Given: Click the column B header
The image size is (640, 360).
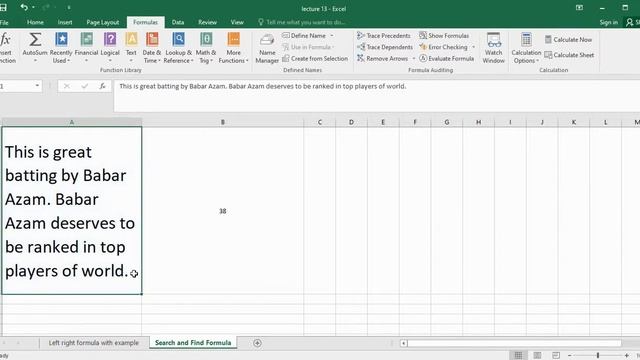Looking at the screenshot, I should pos(222,122).
